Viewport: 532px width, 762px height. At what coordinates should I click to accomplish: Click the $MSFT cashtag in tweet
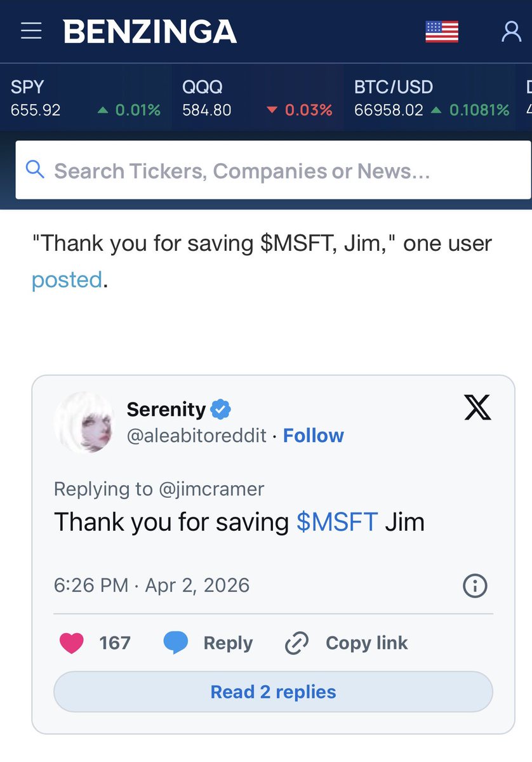pos(337,522)
